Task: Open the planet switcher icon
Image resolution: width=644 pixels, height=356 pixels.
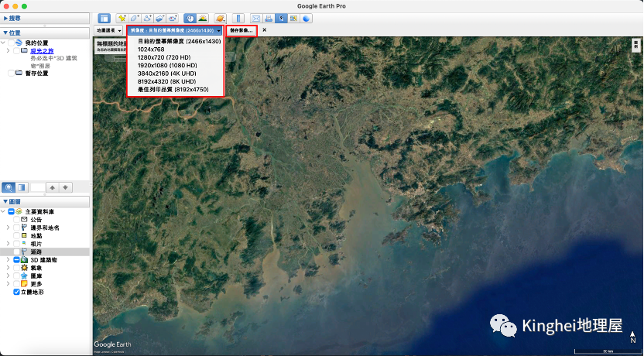Action: [221, 18]
